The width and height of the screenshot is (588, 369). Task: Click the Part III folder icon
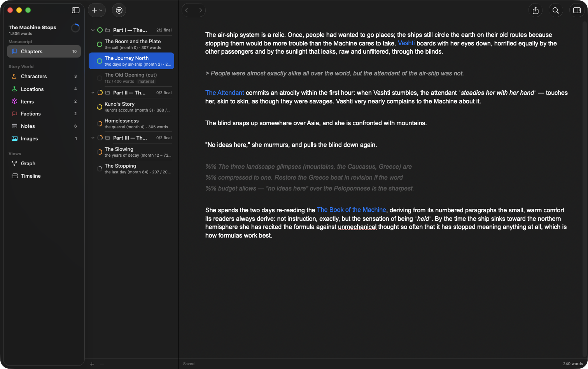108,138
